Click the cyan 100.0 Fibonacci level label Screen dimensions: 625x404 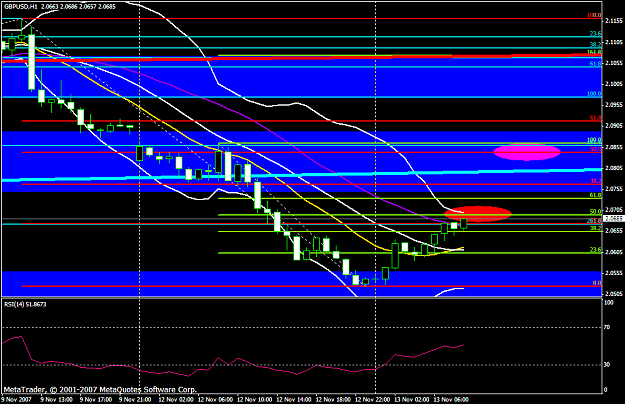[594, 94]
